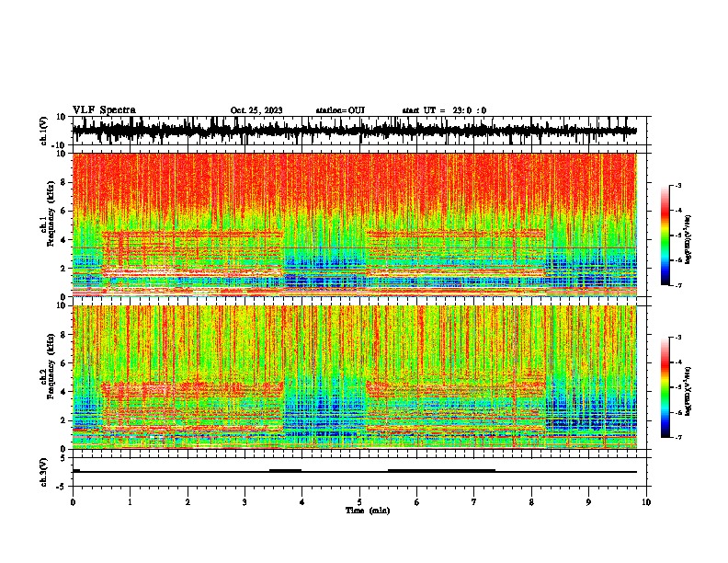Click the ch.3 raised pulse near minute 3.5 to 4

tap(286, 470)
